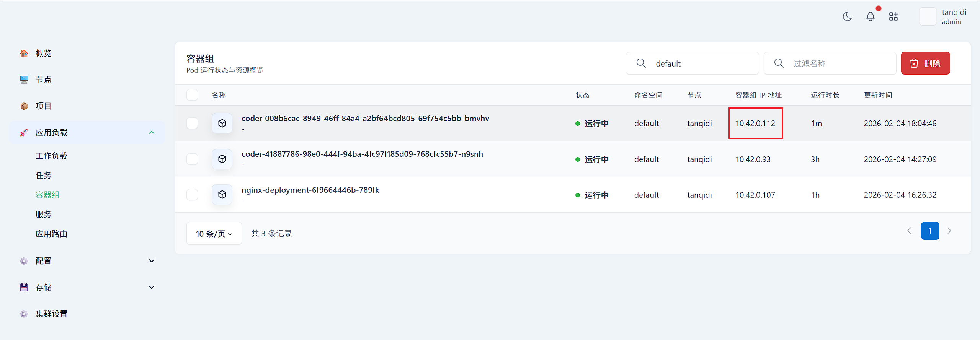
Task: Click the cube icon for coder-41887786 pod
Action: pos(222,159)
